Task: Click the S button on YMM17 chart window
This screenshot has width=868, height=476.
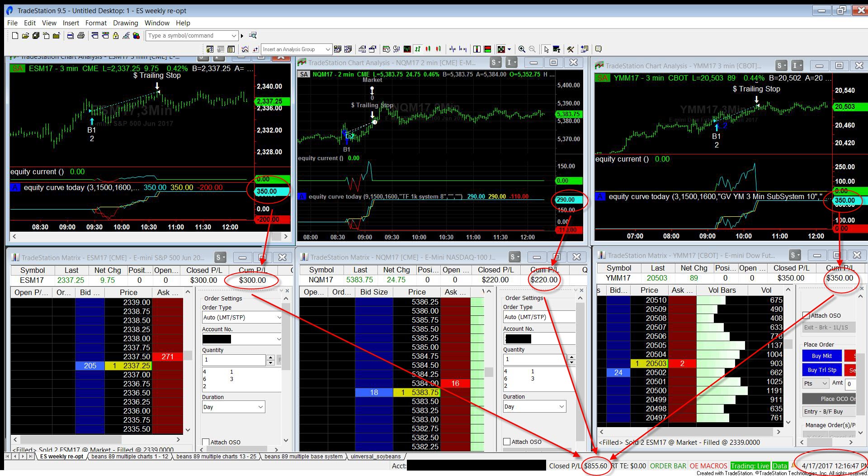Action: tap(781, 66)
